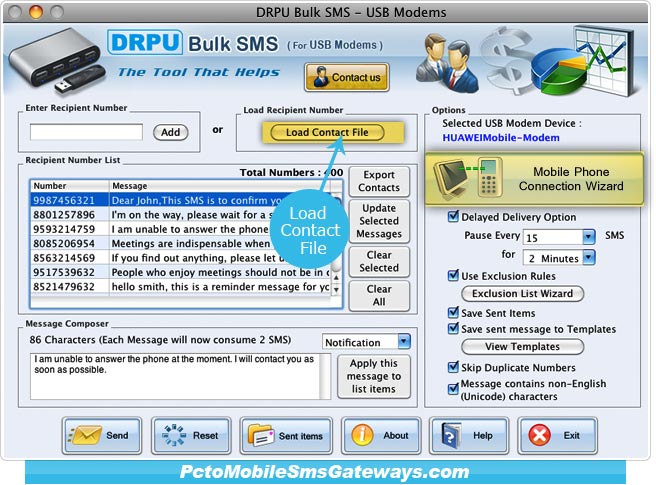Click the Add recipient button
This screenshot has height=485, width=656.
click(171, 132)
